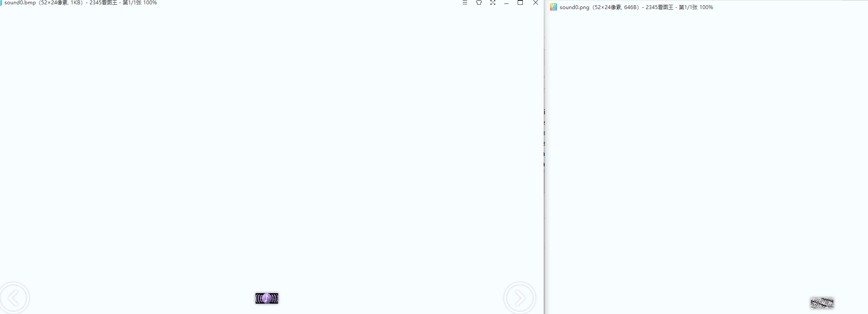Click the sound0.png filename in title bar

(x=574, y=7)
